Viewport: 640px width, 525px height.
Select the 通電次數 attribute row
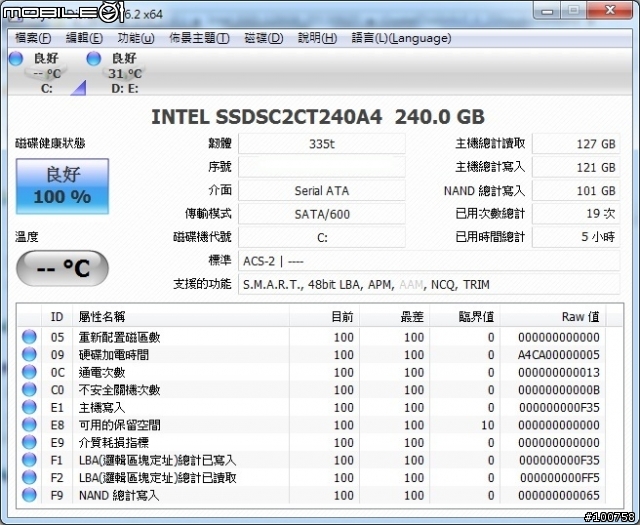click(x=312, y=372)
